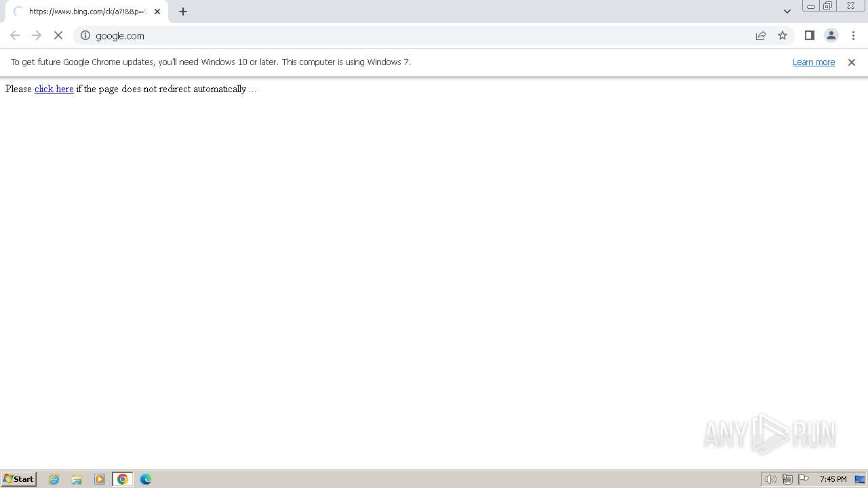Bookmark this tab with the star icon
Image resolution: width=868 pixels, height=488 pixels.
pyautogui.click(x=783, y=35)
